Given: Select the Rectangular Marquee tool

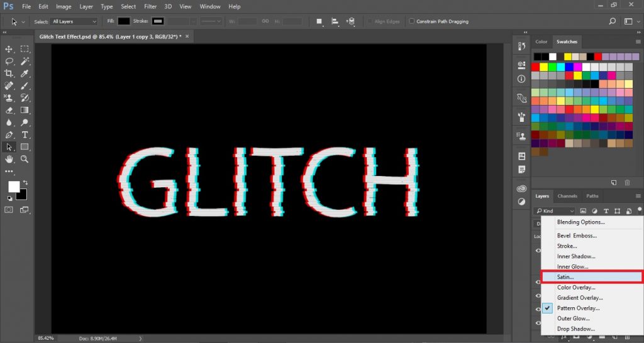Looking at the screenshot, I should 25,49.
